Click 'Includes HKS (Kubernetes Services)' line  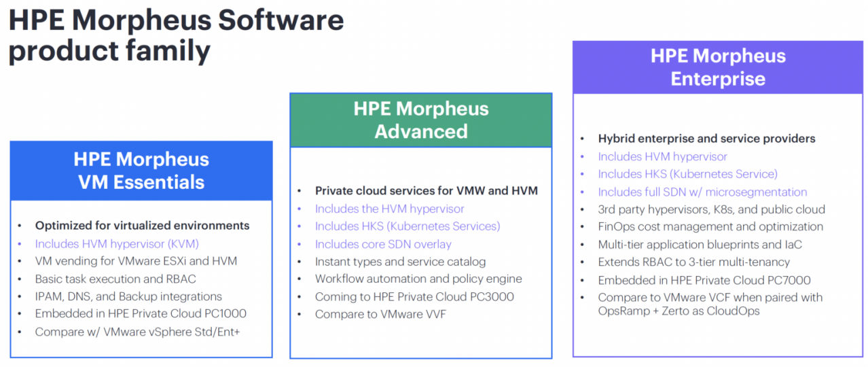tap(408, 226)
